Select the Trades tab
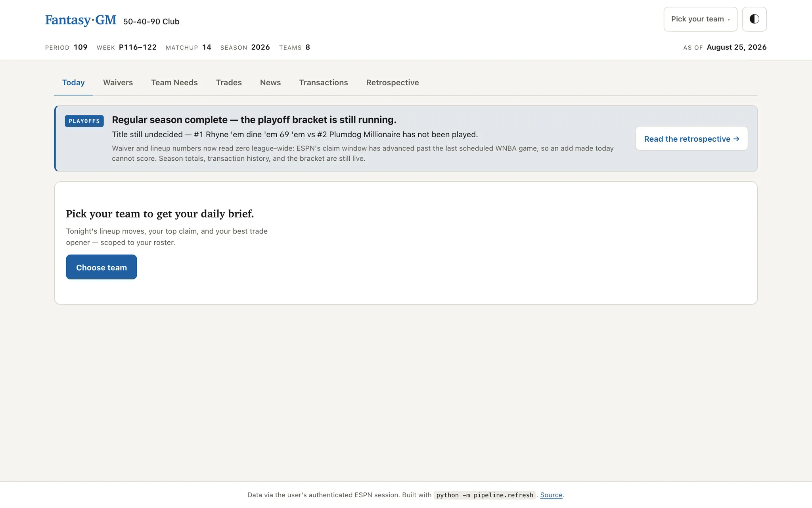The width and height of the screenshot is (812, 508). (229, 83)
